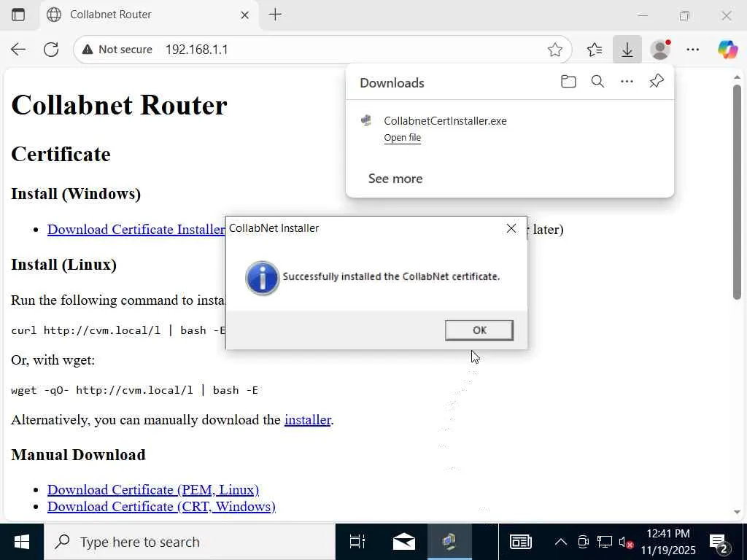Open the Windows Start menu
The height and width of the screenshot is (560, 747).
click(x=22, y=542)
